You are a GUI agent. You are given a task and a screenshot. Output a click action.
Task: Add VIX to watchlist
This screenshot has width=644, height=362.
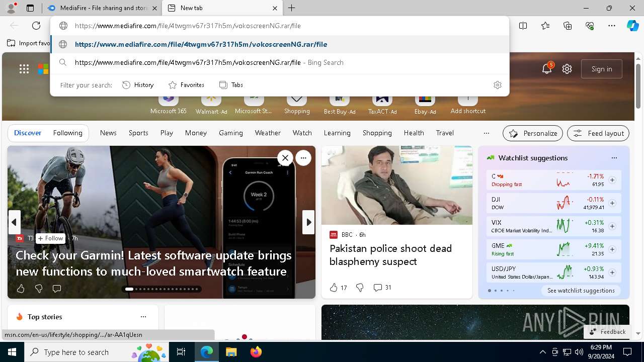(x=612, y=226)
